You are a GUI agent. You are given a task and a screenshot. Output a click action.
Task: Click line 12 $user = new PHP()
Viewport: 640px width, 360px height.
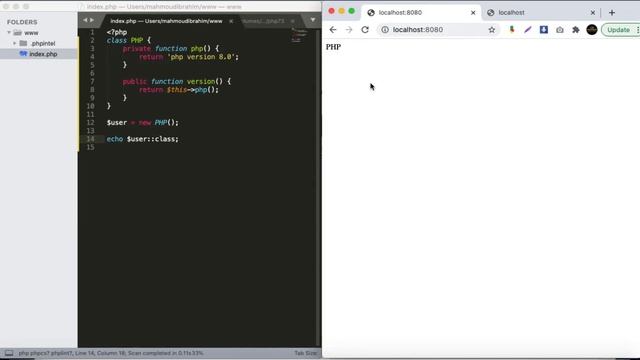click(142, 122)
